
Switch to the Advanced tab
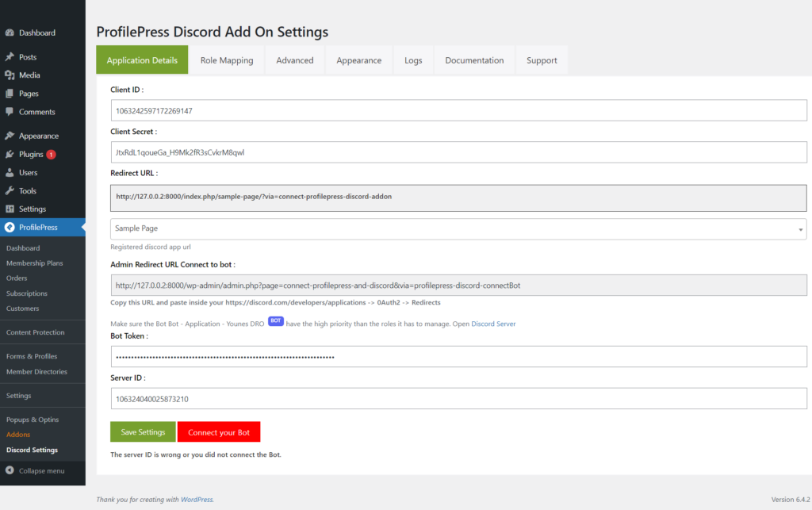point(295,60)
